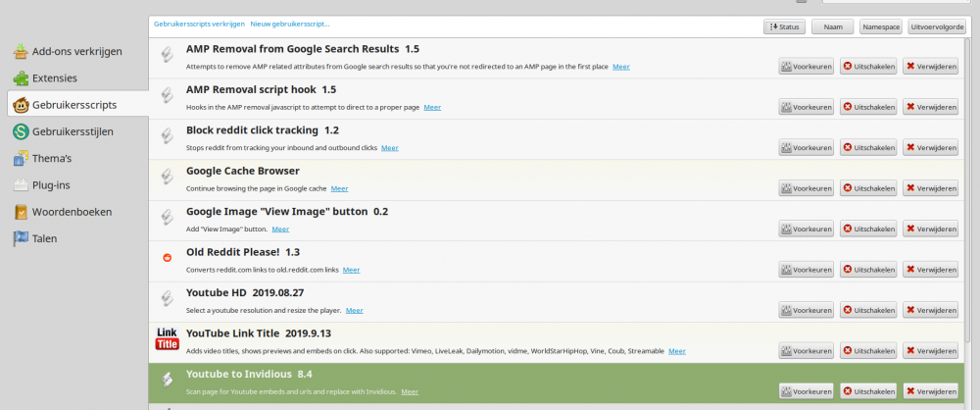The height and width of the screenshot is (410, 980).
Task: Open Voorkeuren for YouTube Link Title
Action: 807,350
